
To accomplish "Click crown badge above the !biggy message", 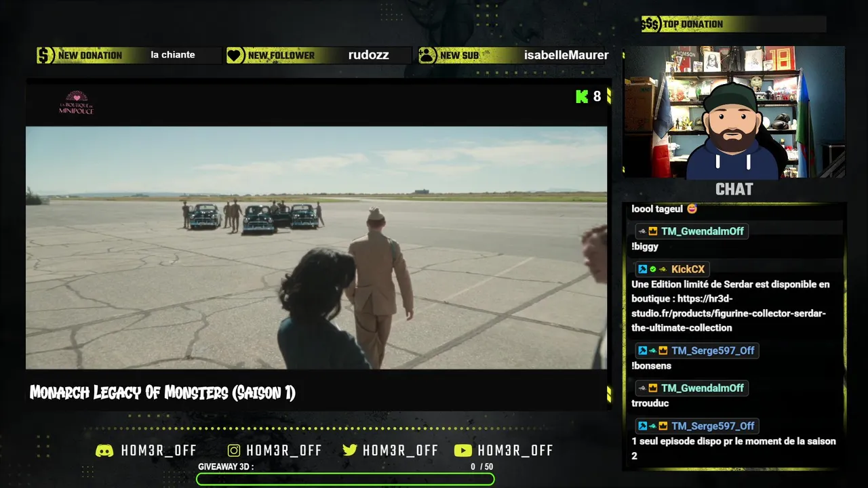I will click(653, 231).
